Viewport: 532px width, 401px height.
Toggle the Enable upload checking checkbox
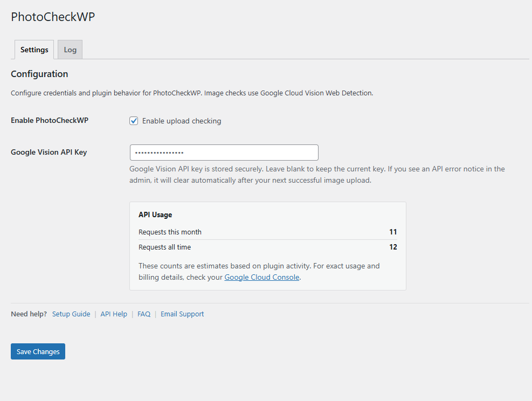coord(134,121)
